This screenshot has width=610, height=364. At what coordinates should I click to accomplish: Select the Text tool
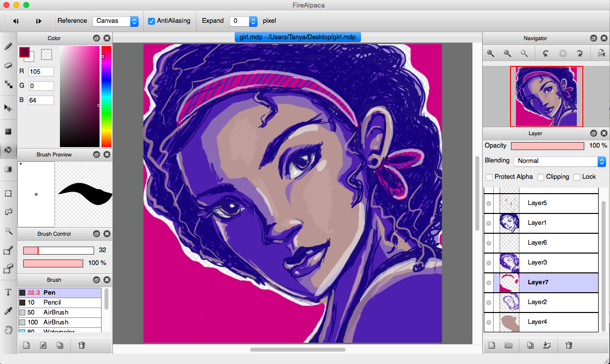(8, 292)
